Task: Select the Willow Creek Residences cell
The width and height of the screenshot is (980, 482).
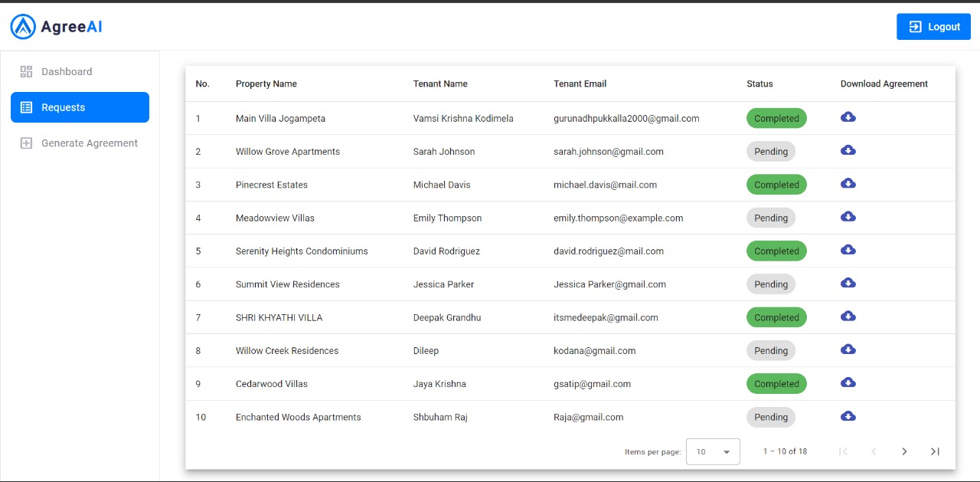Action: 287,351
